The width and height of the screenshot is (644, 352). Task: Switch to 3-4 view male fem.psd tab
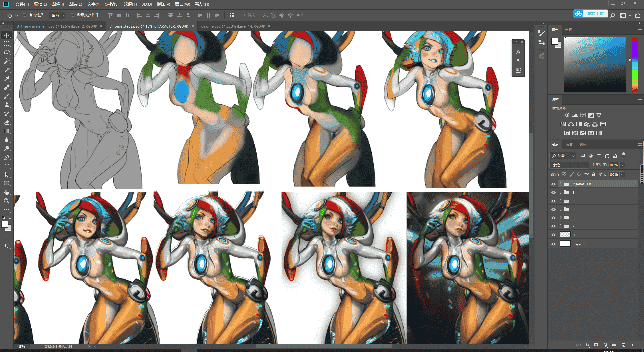click(57, 26)
